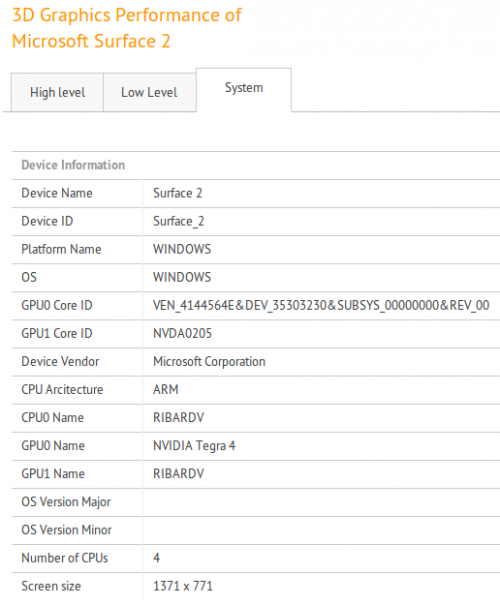500x605 pixels.
Task: Click the Platform Name row label
Action: click(x=61, y=249)
